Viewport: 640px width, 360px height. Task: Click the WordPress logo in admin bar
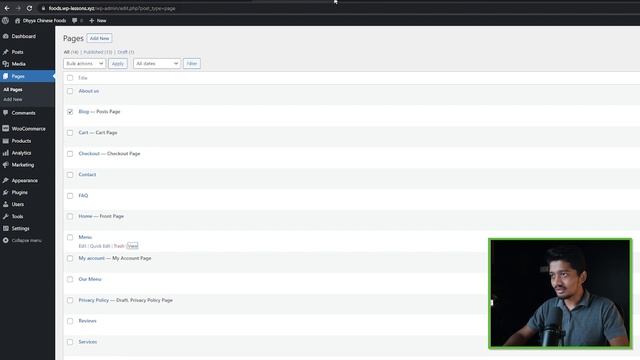click(5, 20)
